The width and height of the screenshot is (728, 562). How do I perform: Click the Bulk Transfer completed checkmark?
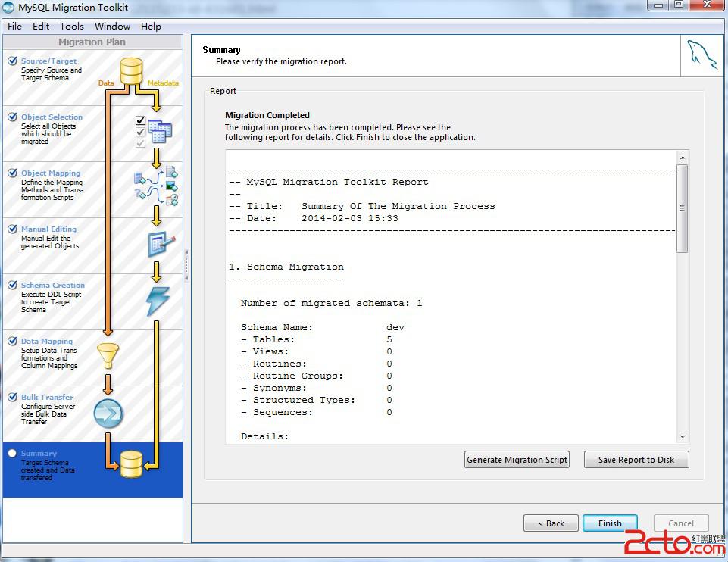point(13,397)
